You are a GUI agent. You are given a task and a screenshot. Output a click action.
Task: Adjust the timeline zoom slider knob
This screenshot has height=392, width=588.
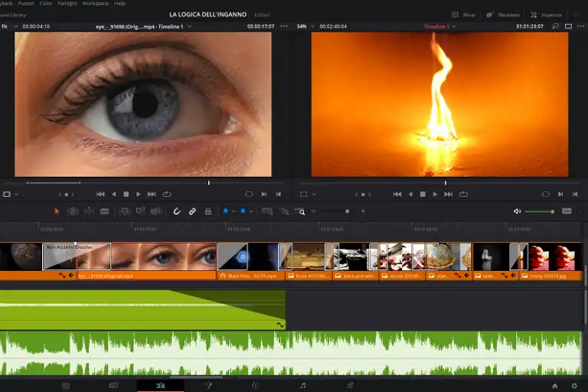[x=348, y=211]
